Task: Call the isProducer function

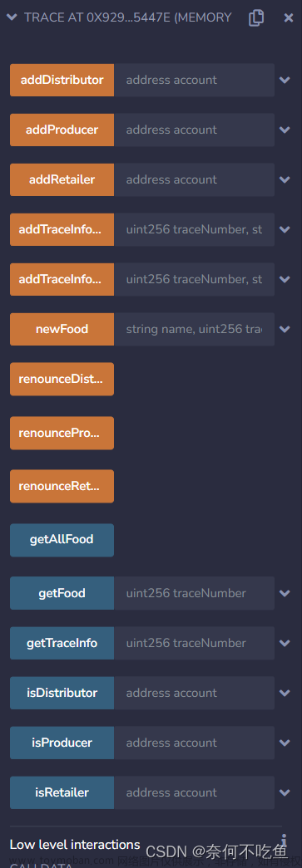Action: (62, 743)
